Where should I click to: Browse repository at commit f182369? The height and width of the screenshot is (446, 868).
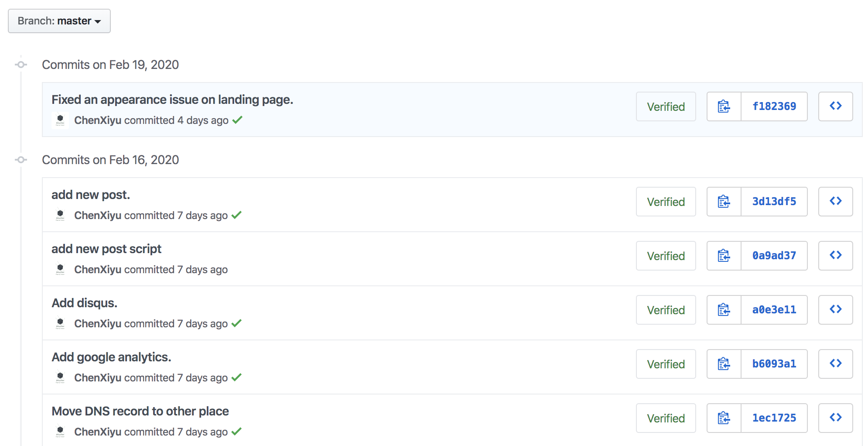(836, 106)
